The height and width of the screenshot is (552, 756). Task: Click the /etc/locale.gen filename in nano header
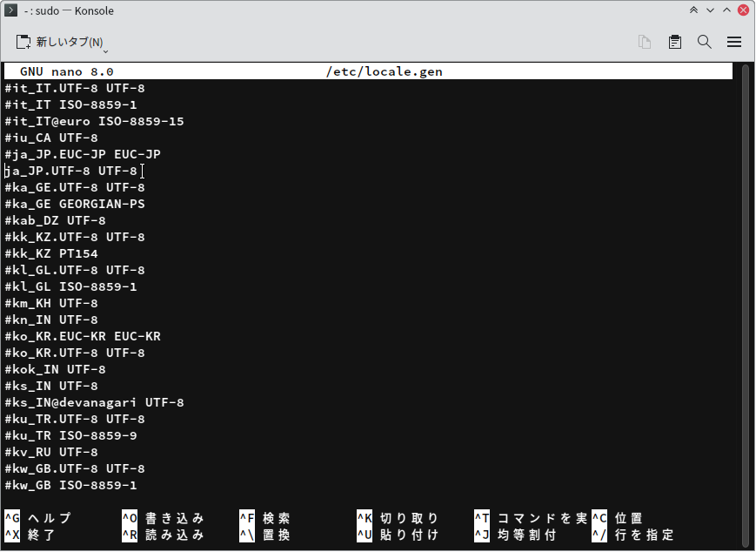(x=384, y=71)
